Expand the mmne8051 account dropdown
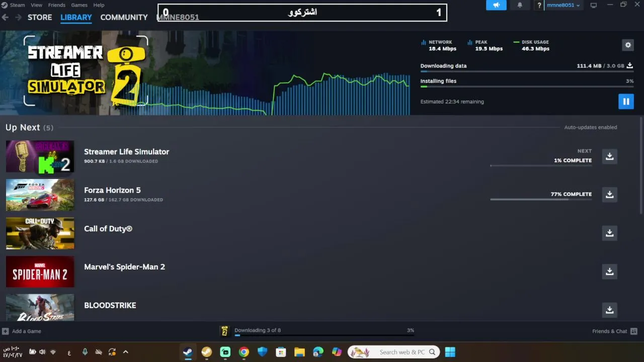Screen dimensions: 644x362 (x=563, y=5)
